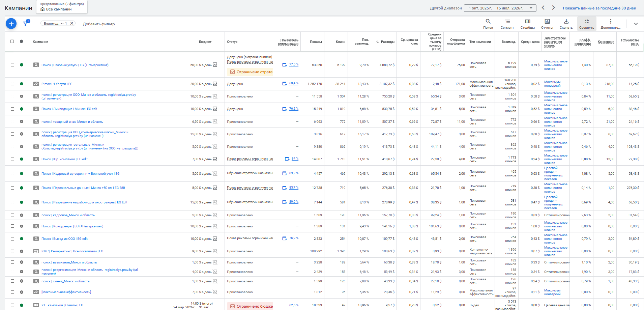Screen dimensions: 644x310
Task: Open the Ограничено бюджетом status badge
Action: (x=250, y=306)
